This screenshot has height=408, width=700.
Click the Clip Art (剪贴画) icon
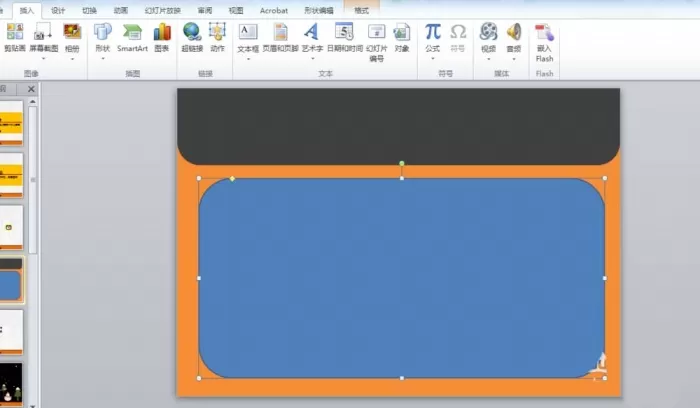tap(15, 32)
